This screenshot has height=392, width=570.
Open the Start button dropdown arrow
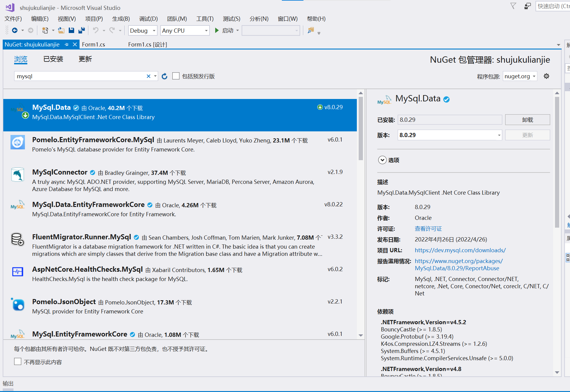[x=237, y=30]
